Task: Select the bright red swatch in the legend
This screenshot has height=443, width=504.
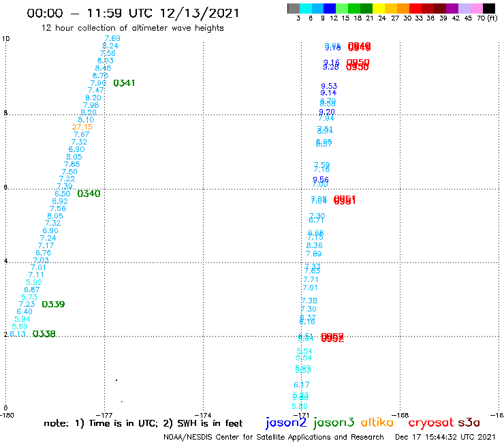Action: [x=415, y=8]
